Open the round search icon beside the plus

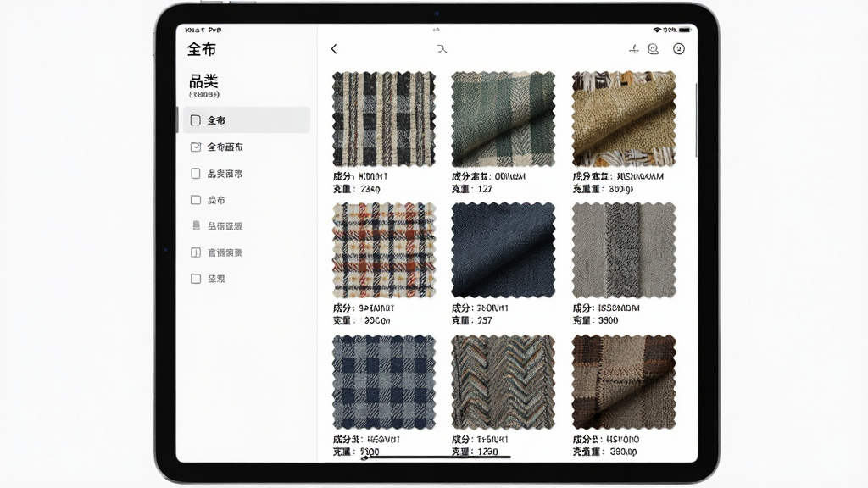pos(654,49)
